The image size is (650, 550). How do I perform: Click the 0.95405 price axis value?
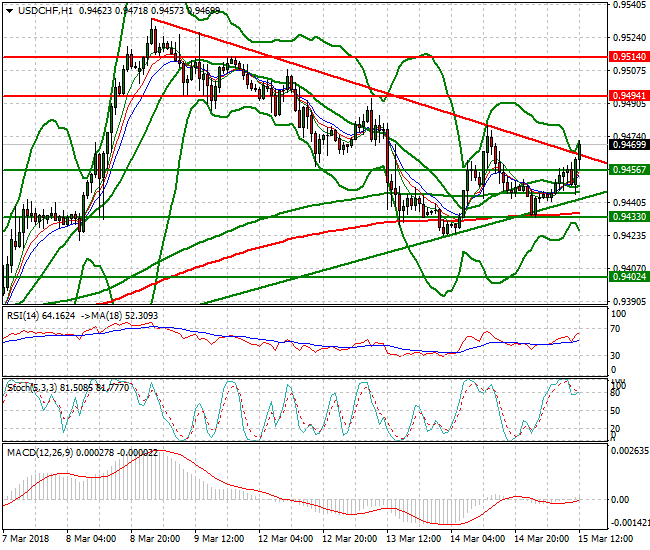click(629, 5)
